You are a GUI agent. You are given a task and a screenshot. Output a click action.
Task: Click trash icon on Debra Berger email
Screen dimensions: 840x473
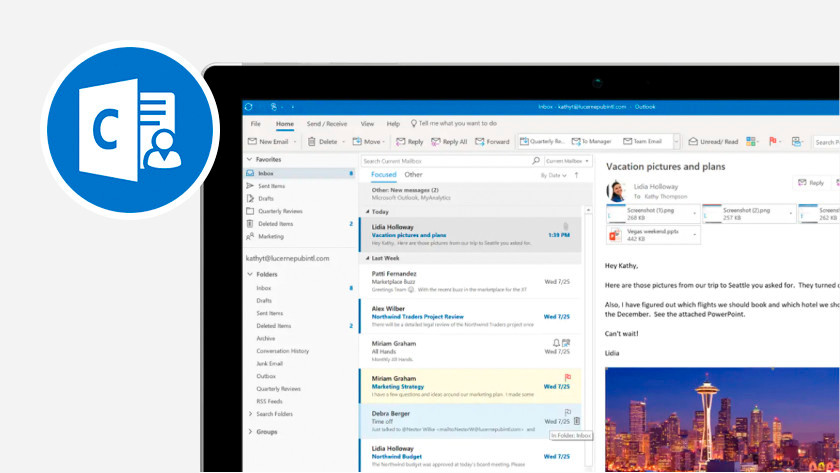[577, 421]
